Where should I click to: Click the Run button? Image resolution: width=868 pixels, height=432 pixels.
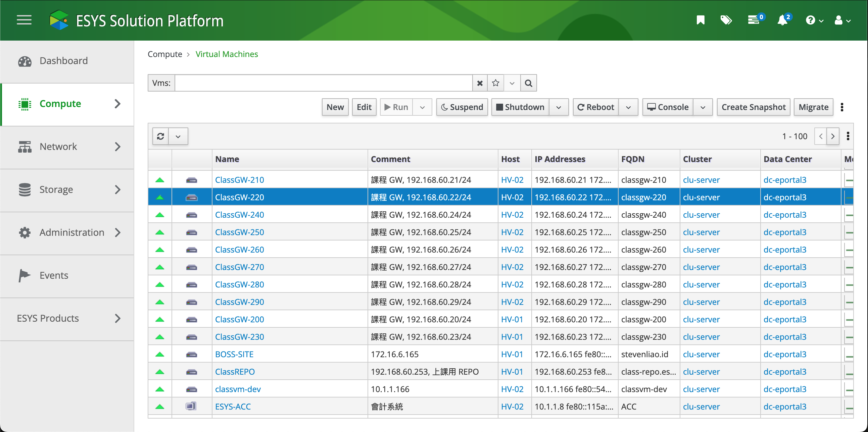(x=396, y=107)
